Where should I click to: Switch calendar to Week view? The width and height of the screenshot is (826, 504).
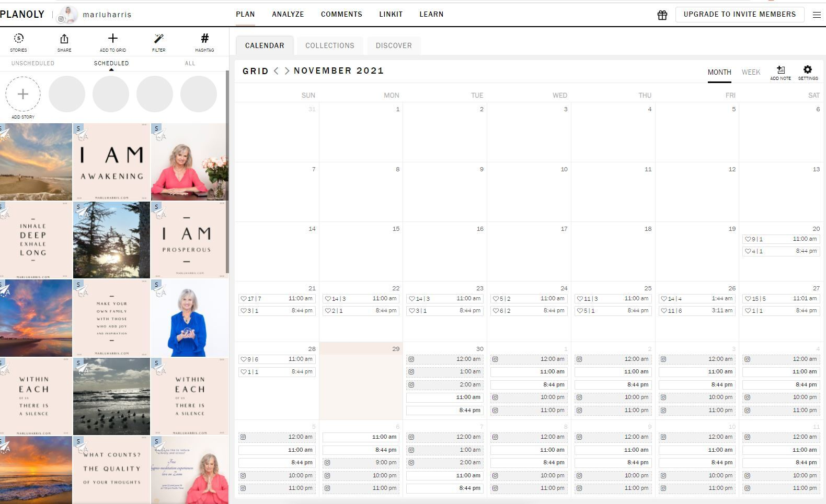click(751, 72)
